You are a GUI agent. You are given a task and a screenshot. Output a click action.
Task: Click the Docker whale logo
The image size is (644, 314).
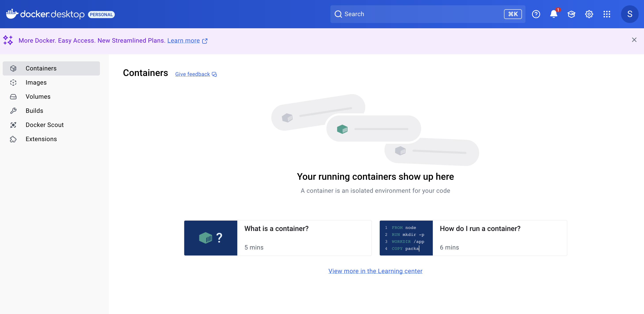[x=12, y=14]
